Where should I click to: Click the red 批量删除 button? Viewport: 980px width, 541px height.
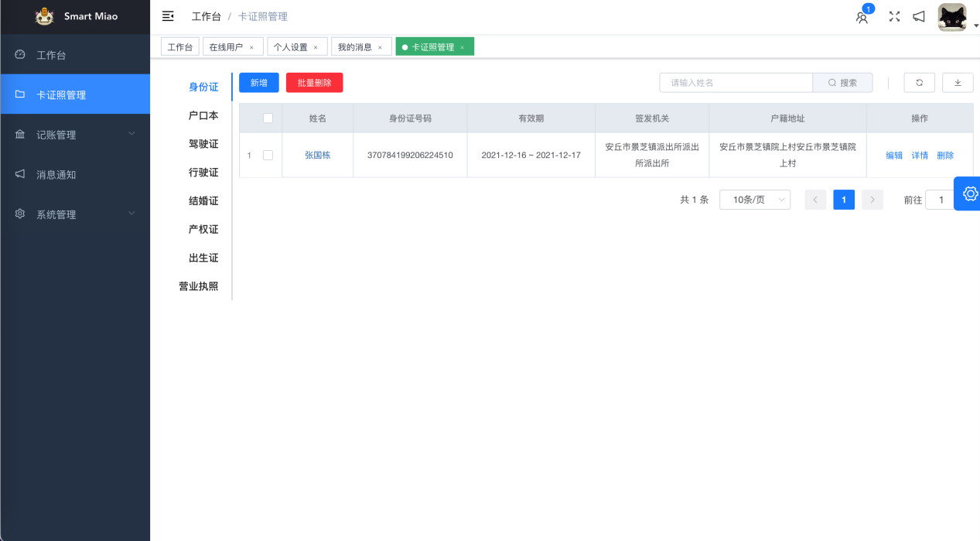(x=314, y=83)
